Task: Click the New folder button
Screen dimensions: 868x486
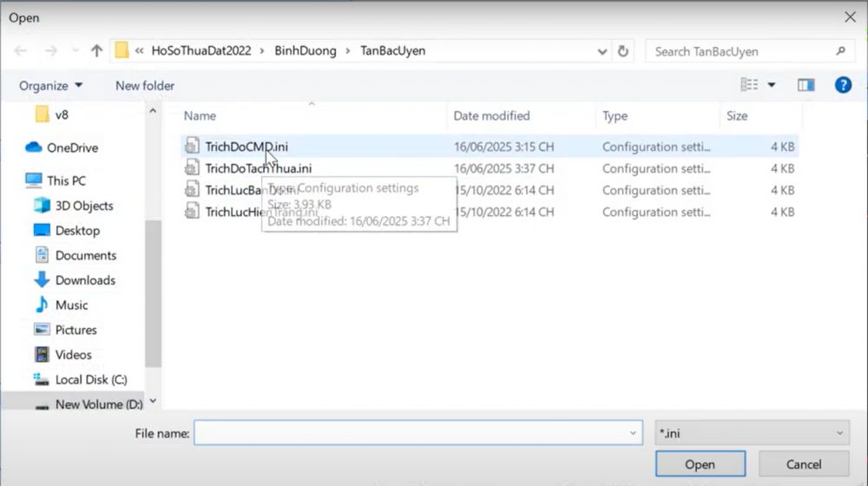Action: click(x=145, y=85)
